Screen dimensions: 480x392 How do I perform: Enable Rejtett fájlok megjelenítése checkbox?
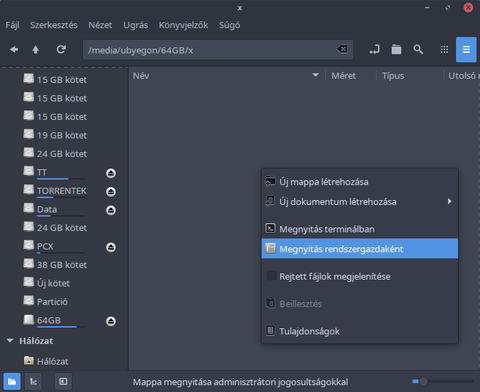[271, 276]
